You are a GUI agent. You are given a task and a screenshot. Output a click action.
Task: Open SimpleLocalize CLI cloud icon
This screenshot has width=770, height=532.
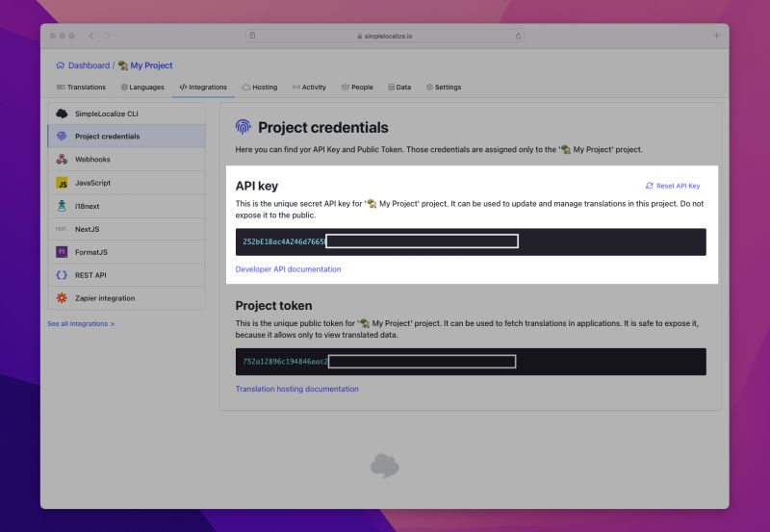(62, 114)
